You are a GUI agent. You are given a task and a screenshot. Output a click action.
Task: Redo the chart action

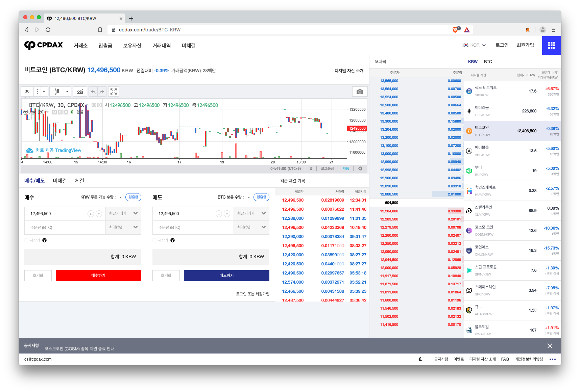coord(102,92)
